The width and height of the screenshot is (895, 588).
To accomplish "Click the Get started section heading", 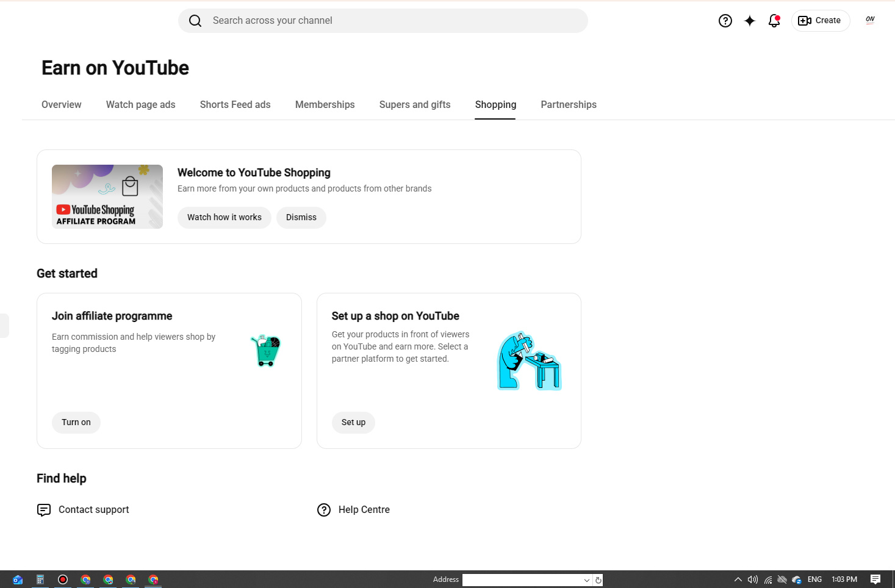I will click(67, 274).
